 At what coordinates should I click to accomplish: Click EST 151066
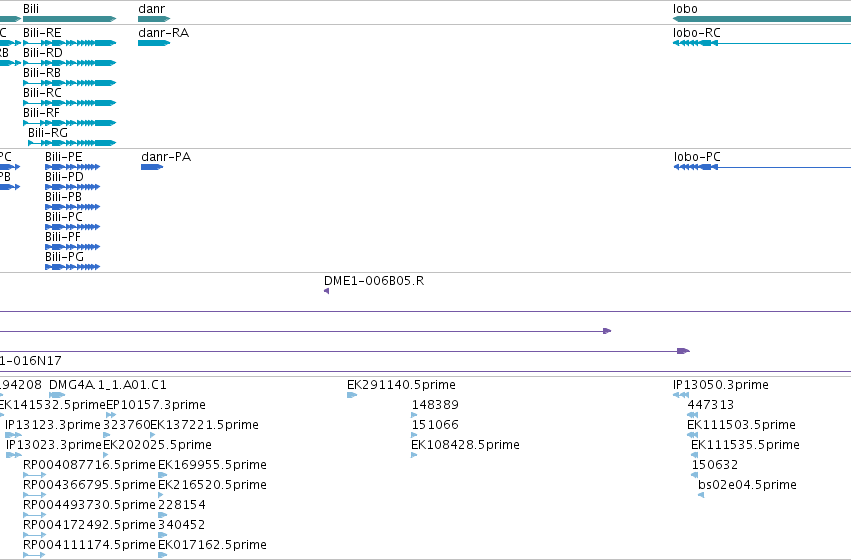414,435
